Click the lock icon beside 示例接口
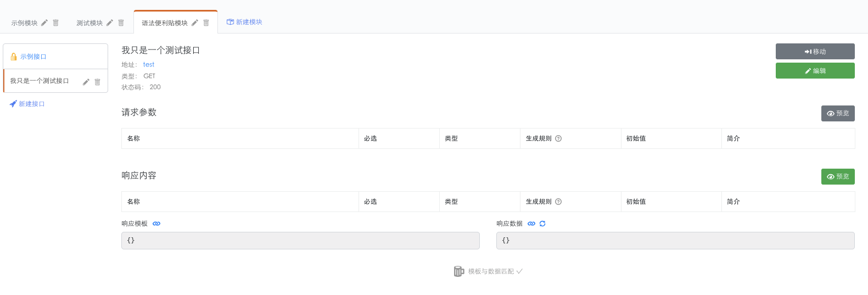868x295 pixels. pos(14,57)
